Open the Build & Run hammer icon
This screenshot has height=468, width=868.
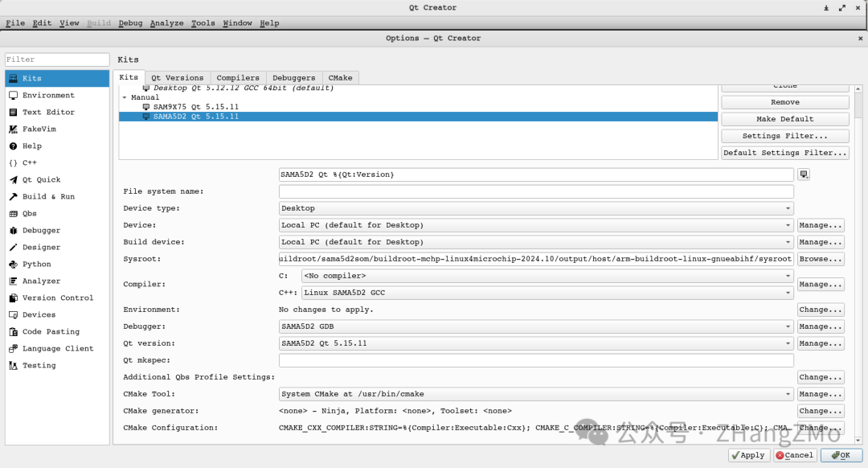(x=14, y=197)
